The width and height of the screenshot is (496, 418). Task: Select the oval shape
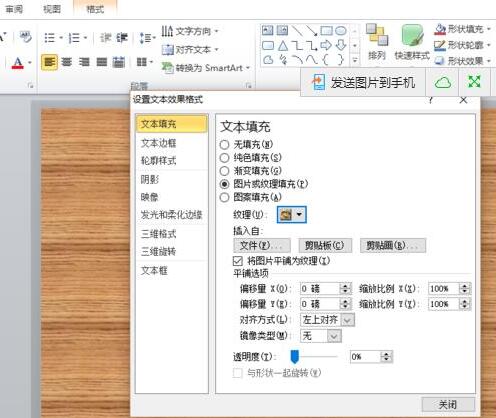tap(341, 30)
